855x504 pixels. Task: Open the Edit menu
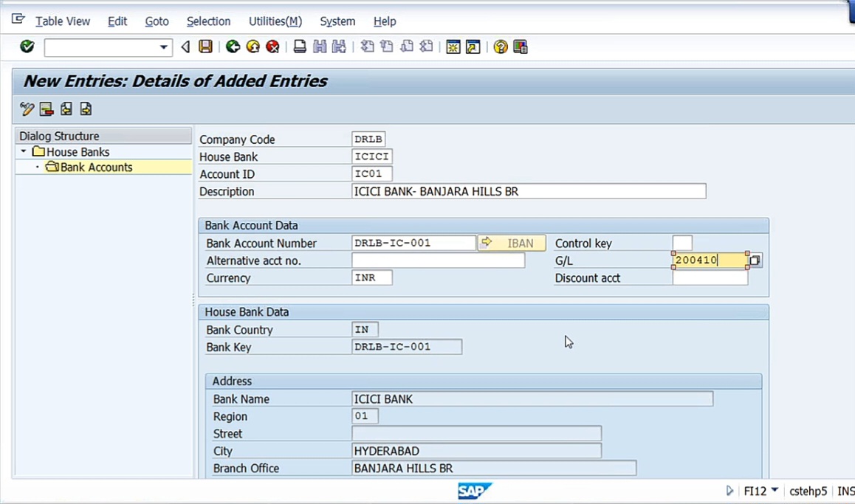117,21
